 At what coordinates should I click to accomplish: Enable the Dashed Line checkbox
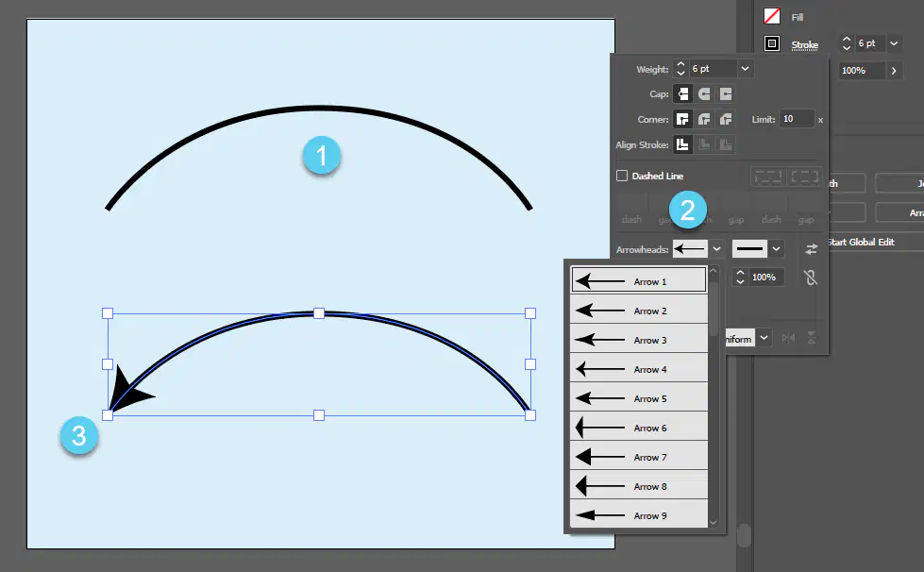point(622,176)
